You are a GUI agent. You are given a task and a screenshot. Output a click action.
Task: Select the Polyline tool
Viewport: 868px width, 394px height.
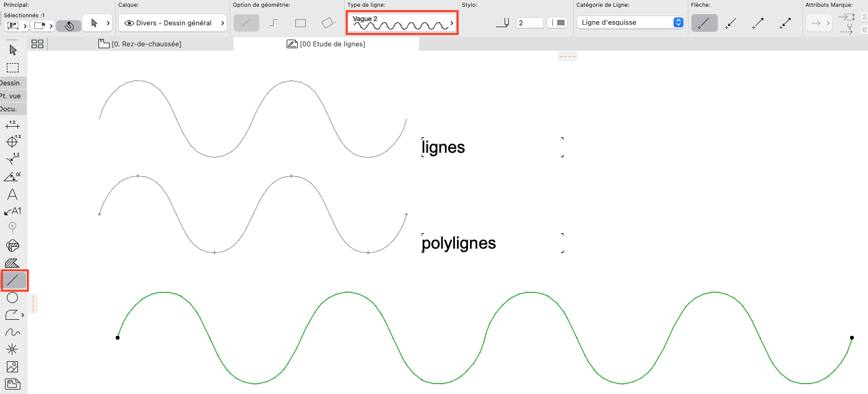click(12, 315)
